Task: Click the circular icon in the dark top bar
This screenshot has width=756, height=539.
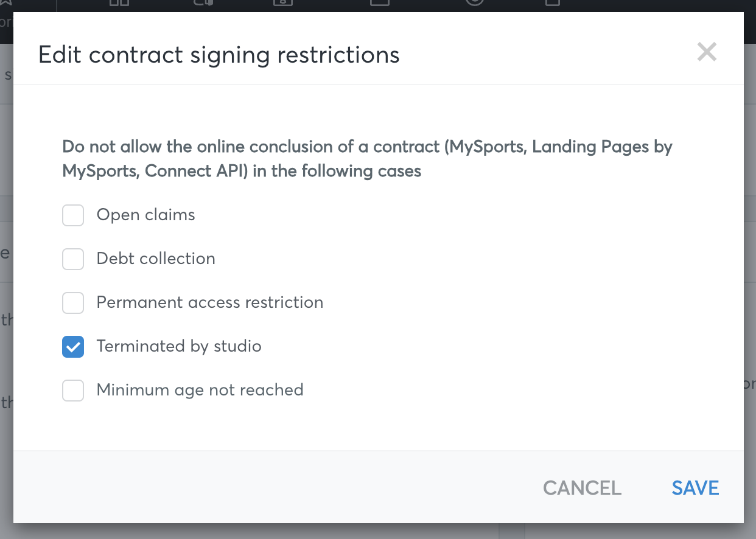Action: (475, 2)
